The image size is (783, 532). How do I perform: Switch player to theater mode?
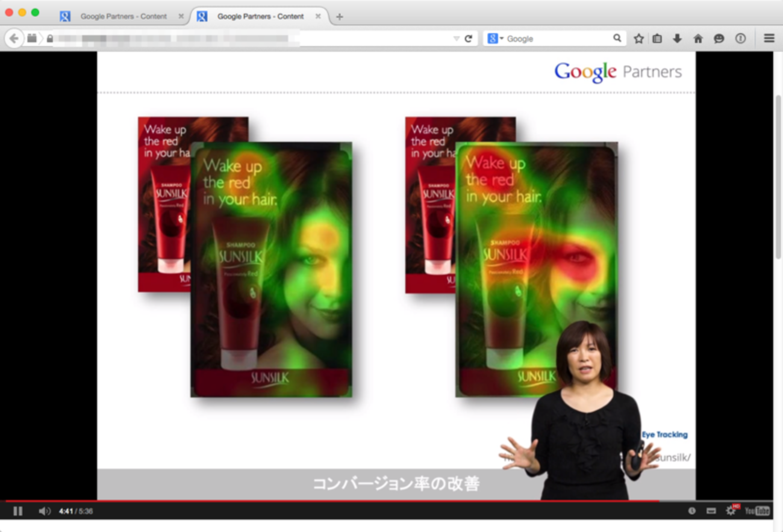click(x=711, y=511)
